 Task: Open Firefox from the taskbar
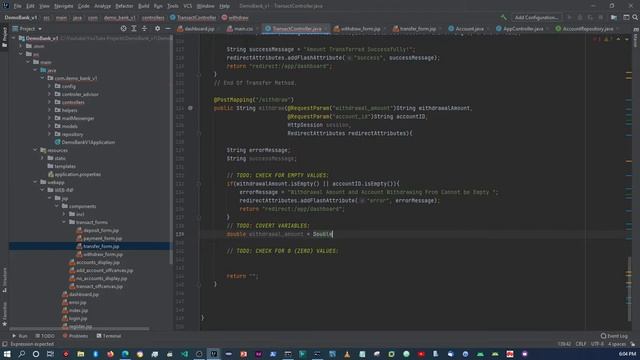point(110,354)
